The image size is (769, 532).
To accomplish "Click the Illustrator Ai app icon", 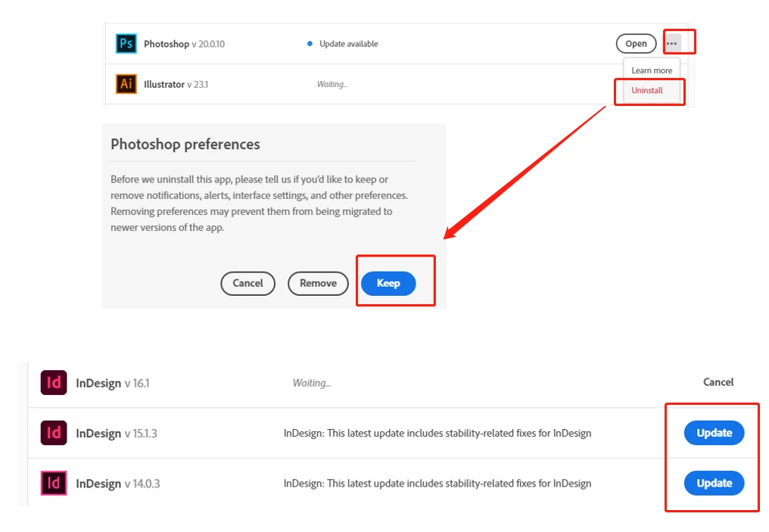I will point(126,84).
